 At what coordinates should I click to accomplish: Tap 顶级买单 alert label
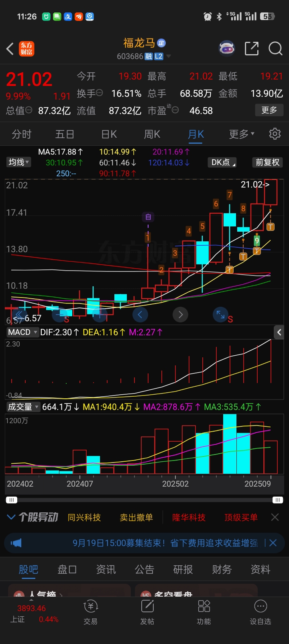(241, 518)
